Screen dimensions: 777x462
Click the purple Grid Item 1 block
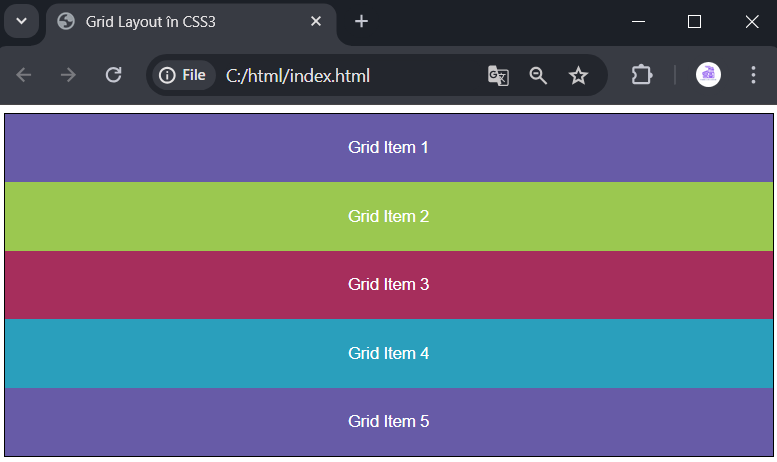point(388,148)
